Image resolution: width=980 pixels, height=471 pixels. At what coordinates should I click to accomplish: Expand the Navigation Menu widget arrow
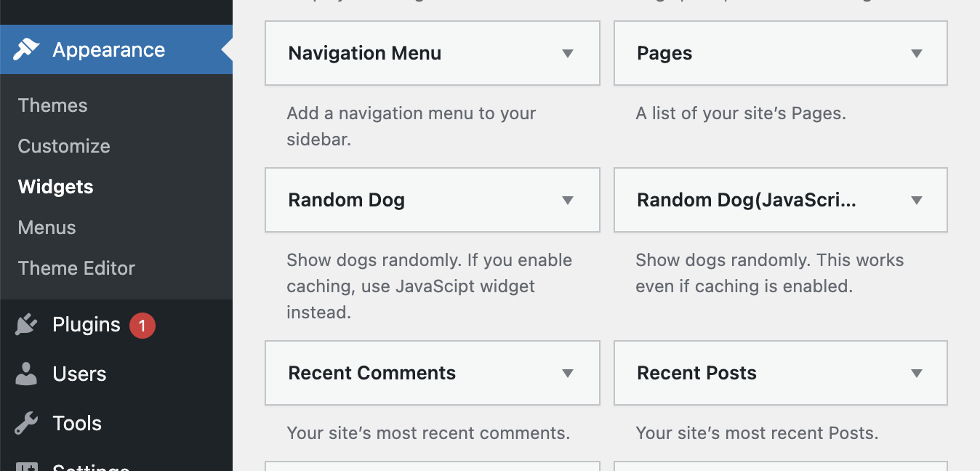point(568,53)
